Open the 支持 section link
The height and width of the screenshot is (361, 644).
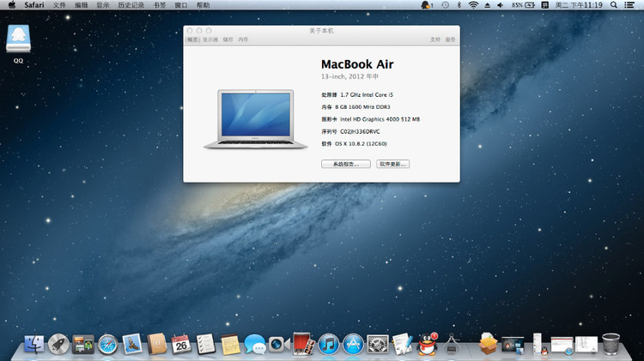coord(435,39)
